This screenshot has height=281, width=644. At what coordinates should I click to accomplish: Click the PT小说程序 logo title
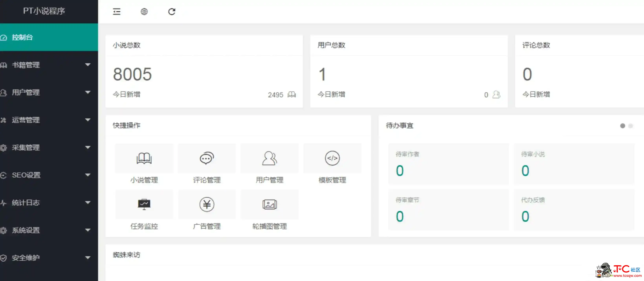point(44,11)
